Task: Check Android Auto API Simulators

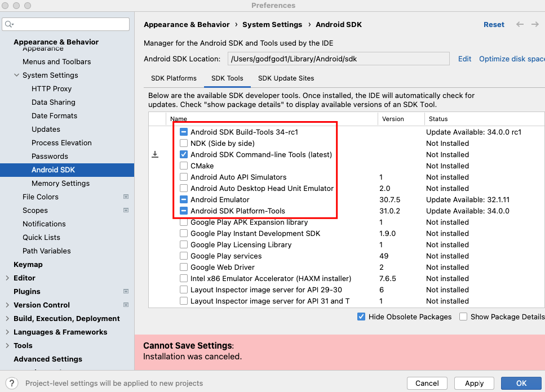Action: tap(184, 177)
